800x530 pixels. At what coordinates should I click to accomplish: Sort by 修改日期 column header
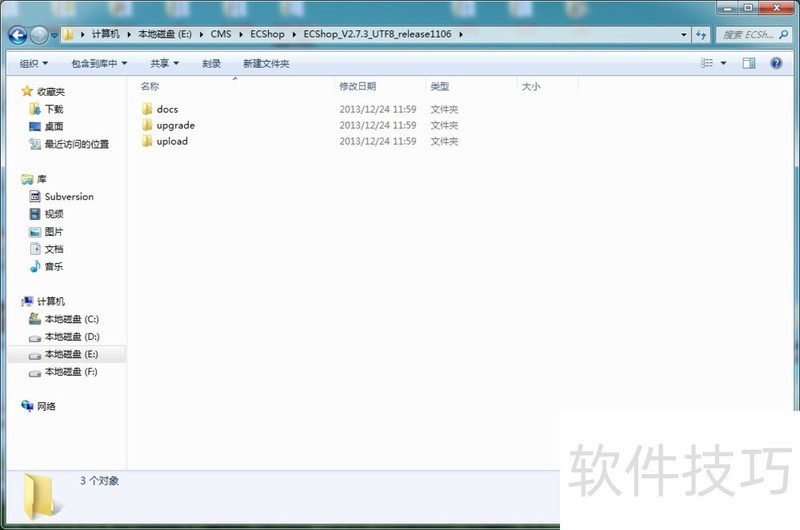[x=358, y=86]
